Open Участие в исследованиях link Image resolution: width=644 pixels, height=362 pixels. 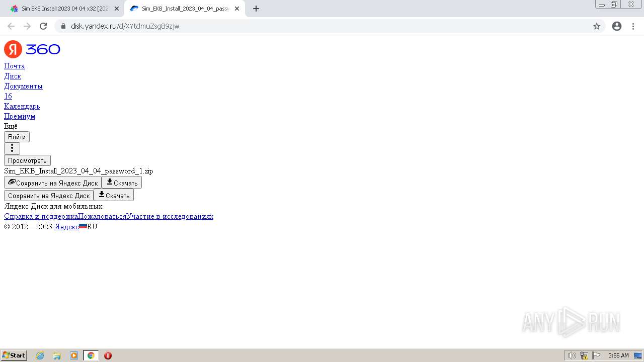170,216
